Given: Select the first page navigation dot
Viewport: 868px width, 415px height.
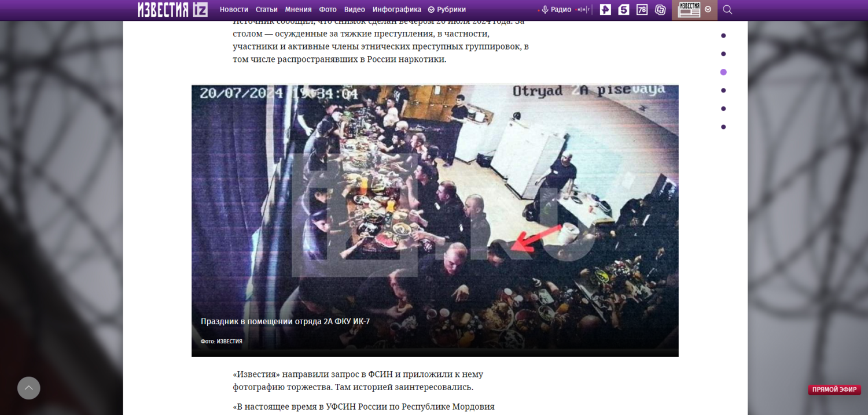Looking at the screenshot, I should (723, 36).
